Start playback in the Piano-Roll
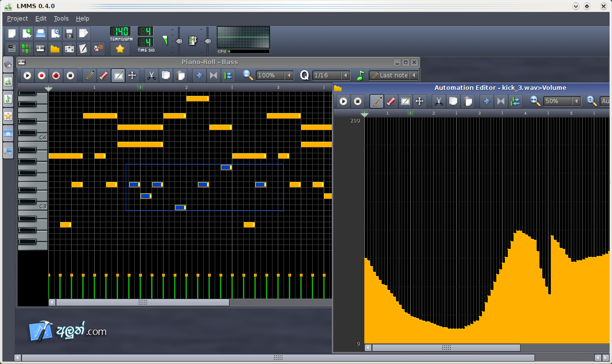 27,75
